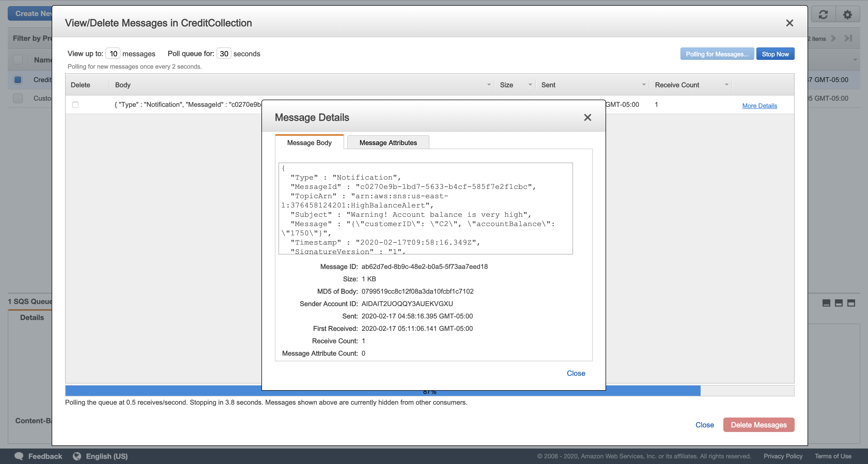Tick the message's Delete checkbox
The width and height of the screenshot is (868, 464).
point(75,105)
